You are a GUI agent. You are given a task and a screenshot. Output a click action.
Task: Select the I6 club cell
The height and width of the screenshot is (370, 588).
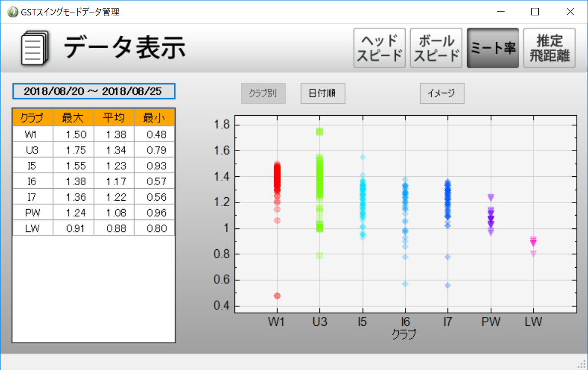coord(33,181)
